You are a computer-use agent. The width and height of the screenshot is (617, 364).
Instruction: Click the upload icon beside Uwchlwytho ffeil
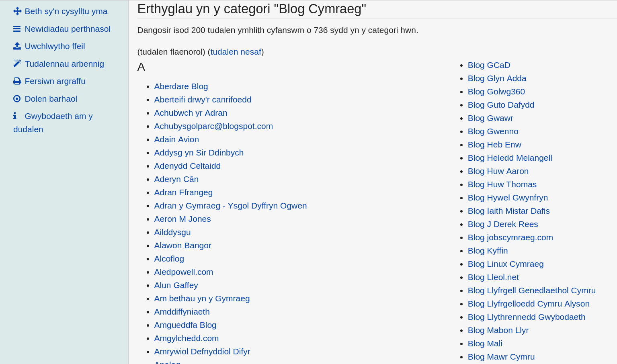click(17, 46)
